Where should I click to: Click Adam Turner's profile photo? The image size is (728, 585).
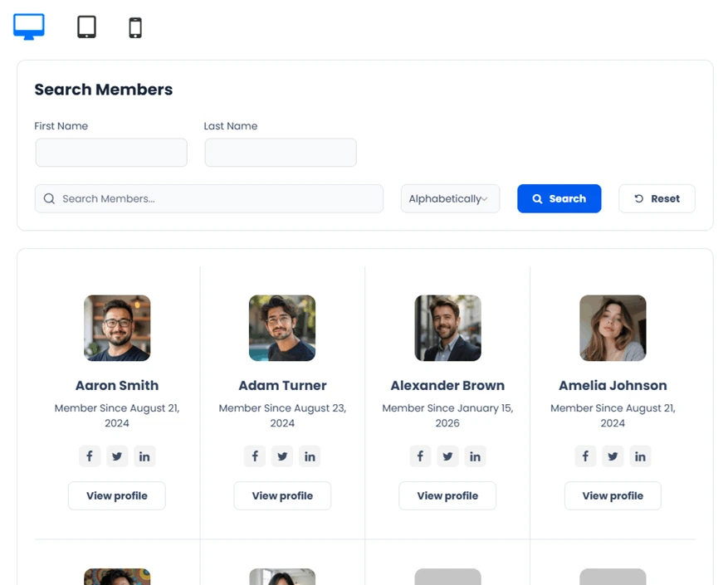tap(282, 329)
